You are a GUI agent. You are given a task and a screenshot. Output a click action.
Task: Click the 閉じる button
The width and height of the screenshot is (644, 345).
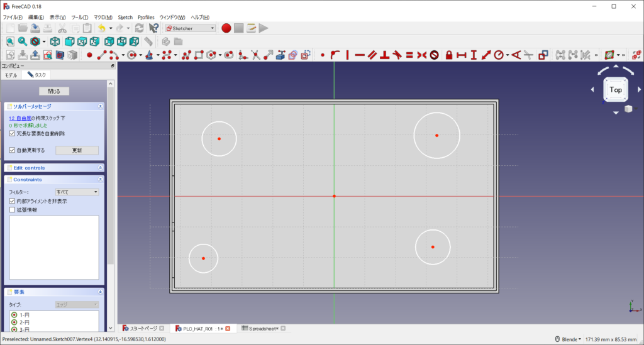pyautogui.click(x=54, y=91)
